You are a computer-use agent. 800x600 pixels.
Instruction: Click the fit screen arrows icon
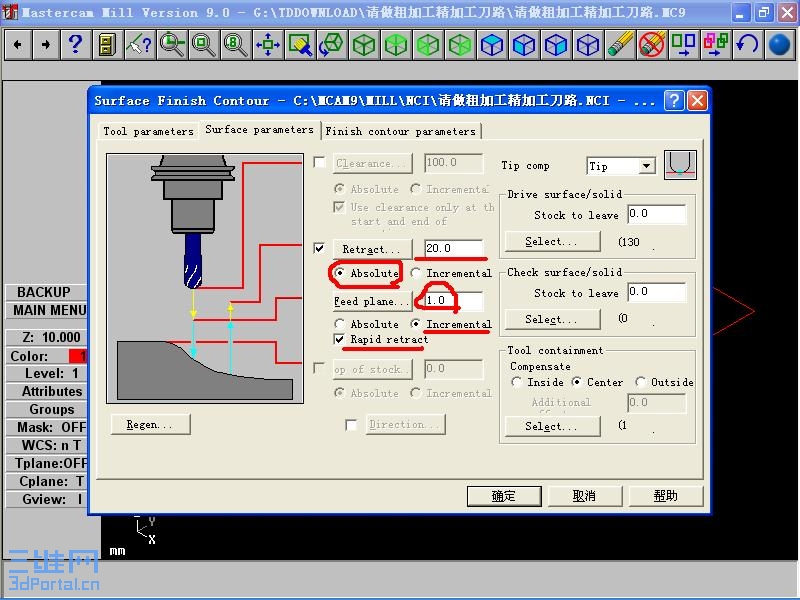coord(268,44)
